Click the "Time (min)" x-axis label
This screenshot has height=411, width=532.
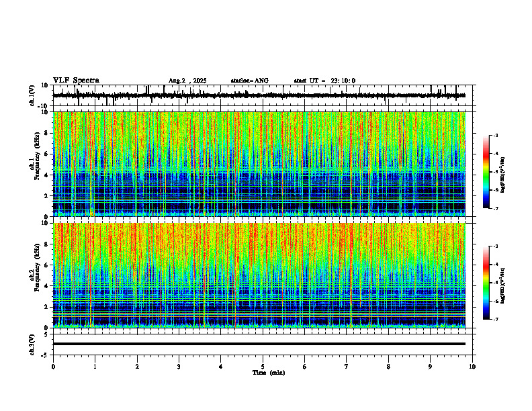[x=269, y=373]
